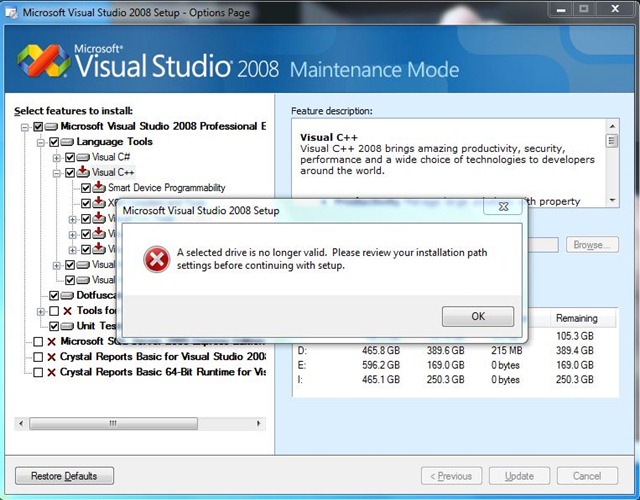Screen dimensions: 640x500
Task: Select drive E: row in disk table
Action: click(455, 365)
